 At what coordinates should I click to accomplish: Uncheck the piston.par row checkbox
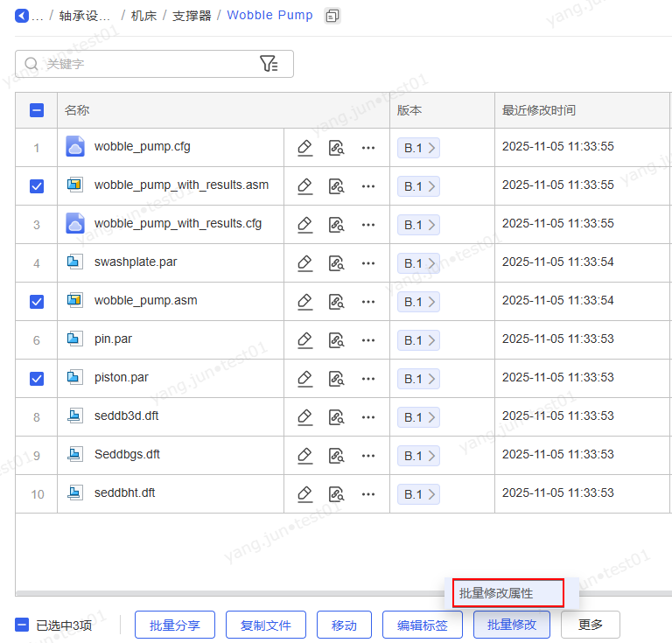point(37,379)
